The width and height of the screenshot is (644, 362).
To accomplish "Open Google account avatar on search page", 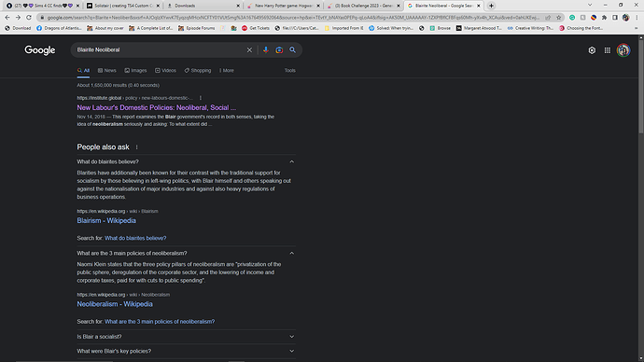I will coord(623,50).
